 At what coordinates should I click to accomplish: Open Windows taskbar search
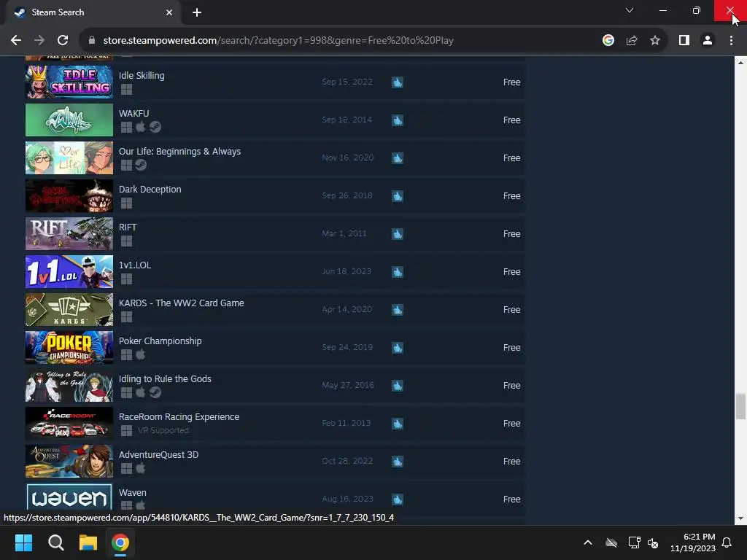click(55, 542)
